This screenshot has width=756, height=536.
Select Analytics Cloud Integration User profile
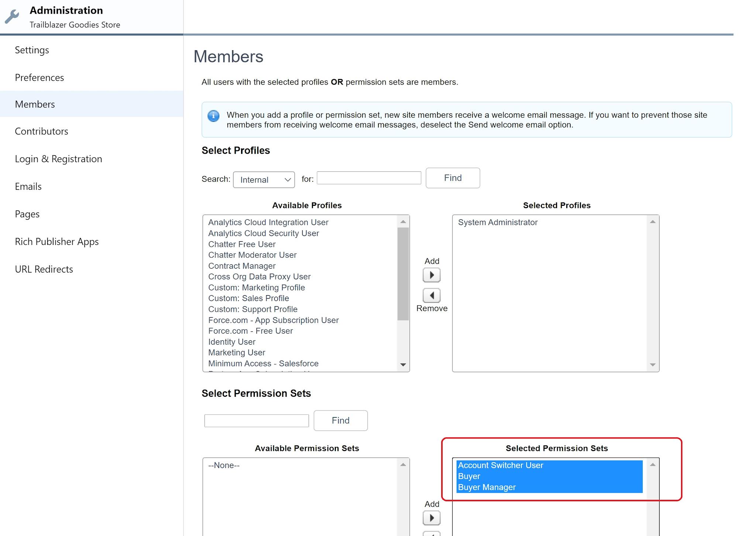(x=268, y=222)
